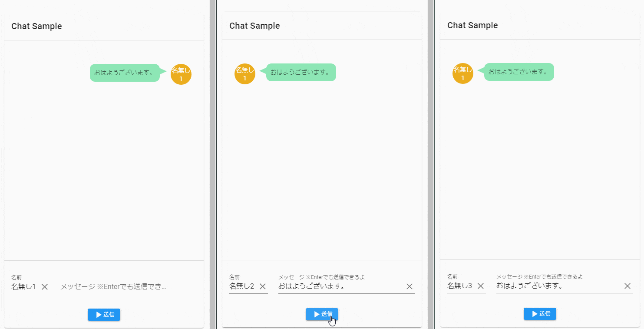This screenshot has width=644, height=329.
Task: Click the Chat Sample title in right panel
Action: pos(472,25)
